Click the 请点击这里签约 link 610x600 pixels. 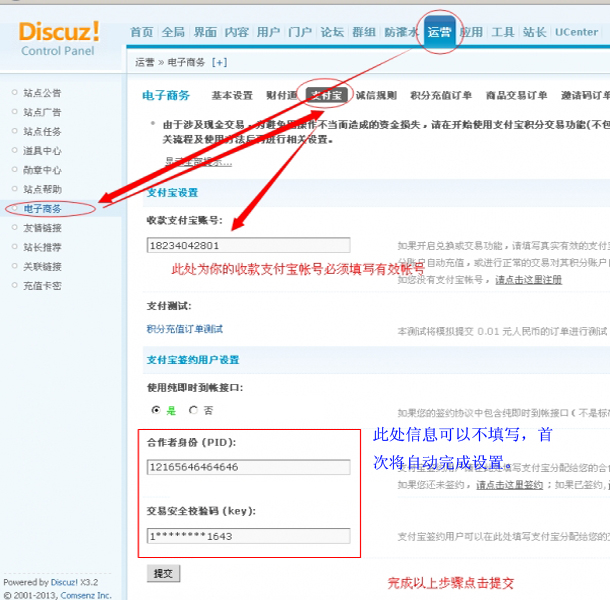point(509,485)
